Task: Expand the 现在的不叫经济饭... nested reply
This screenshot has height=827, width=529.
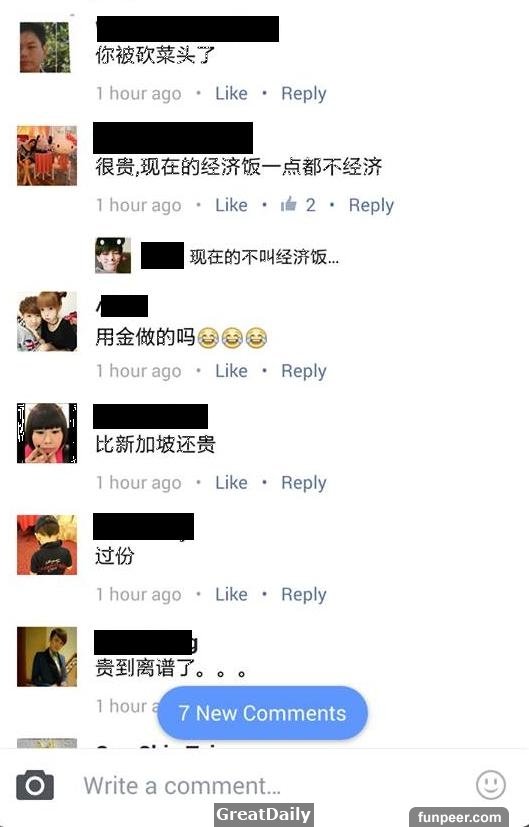Action: click(264, 257)
